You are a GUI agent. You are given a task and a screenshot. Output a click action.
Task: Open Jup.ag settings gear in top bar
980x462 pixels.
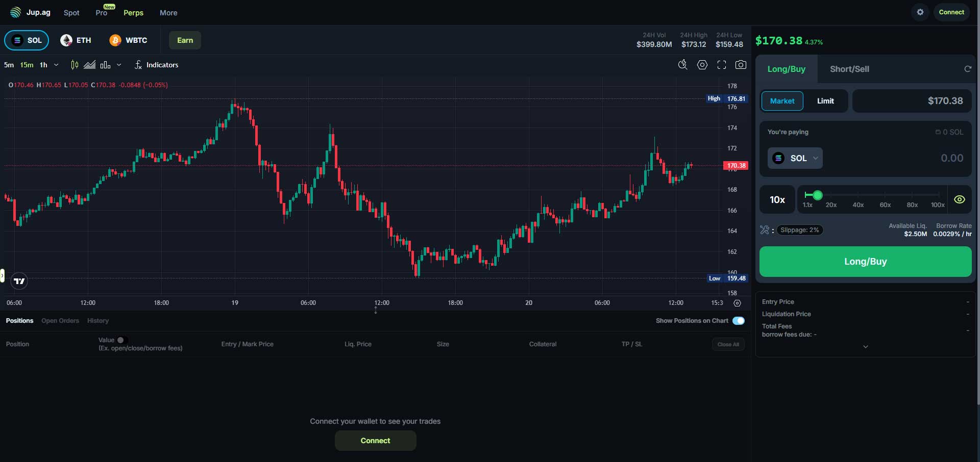(920, 12)
